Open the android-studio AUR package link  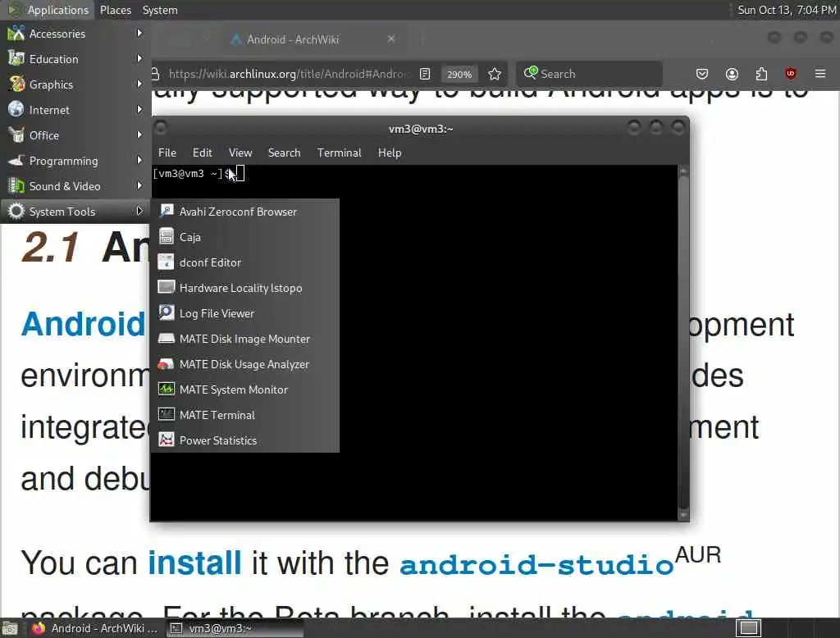tap(536, 565)
